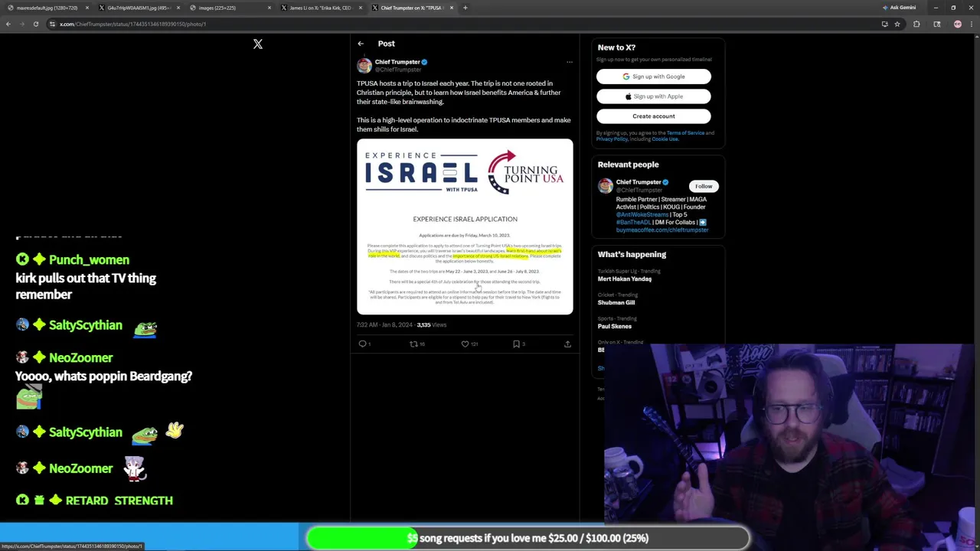Close the maxresdefault.jpg tab
Screen dimensions: 980x551
click(x=87, y=8)
